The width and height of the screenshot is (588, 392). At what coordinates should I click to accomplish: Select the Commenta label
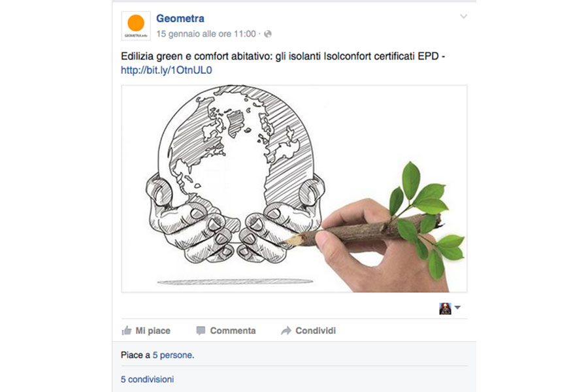tap(233, 331)
